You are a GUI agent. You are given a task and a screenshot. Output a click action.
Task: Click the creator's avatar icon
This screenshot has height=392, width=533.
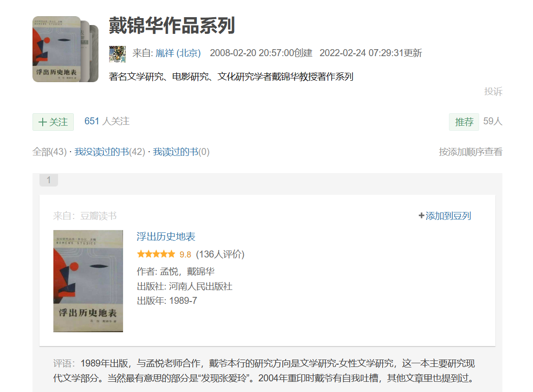(x=117, y=53)
